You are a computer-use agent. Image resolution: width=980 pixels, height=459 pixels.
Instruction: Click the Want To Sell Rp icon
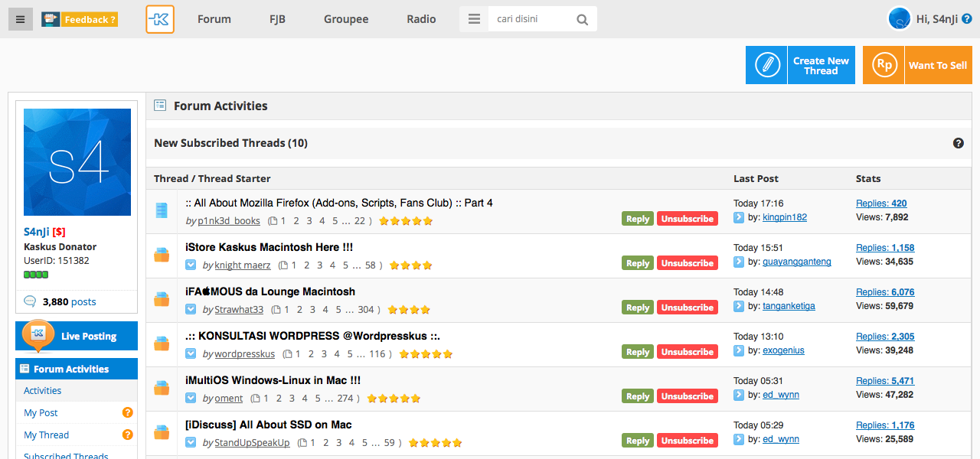click(x=884, y=65)
